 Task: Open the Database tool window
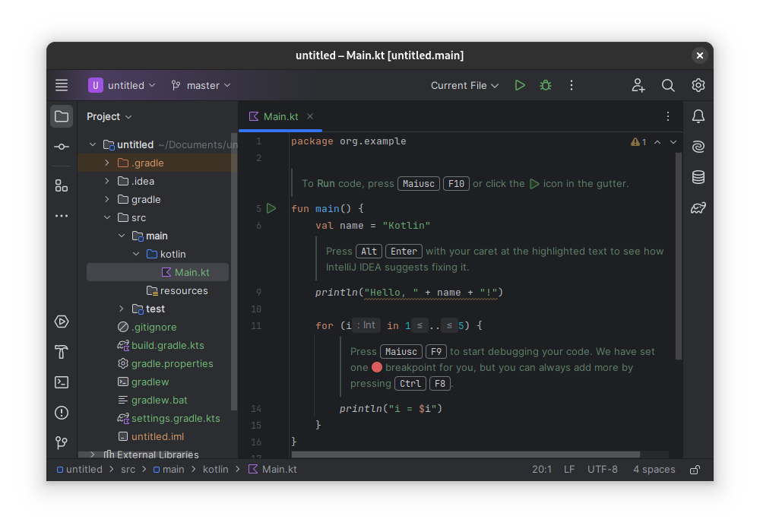pos(698,177)
